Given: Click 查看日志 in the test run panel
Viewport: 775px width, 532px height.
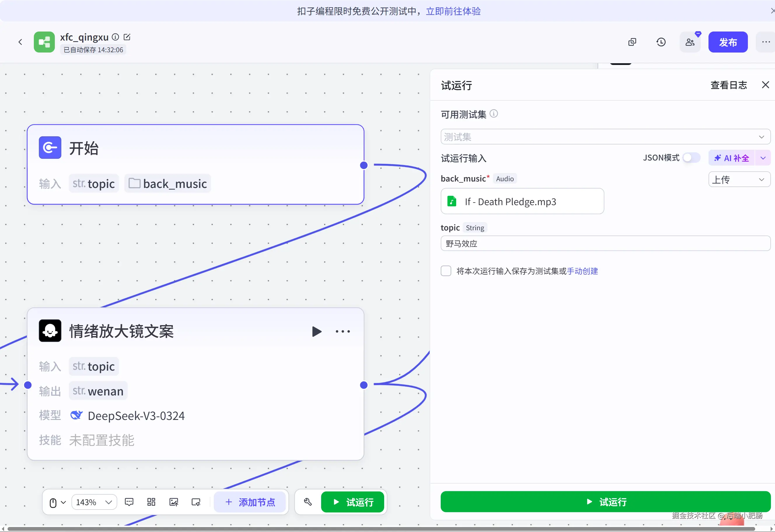Looking at the screenshot, I should pos(728,85).
